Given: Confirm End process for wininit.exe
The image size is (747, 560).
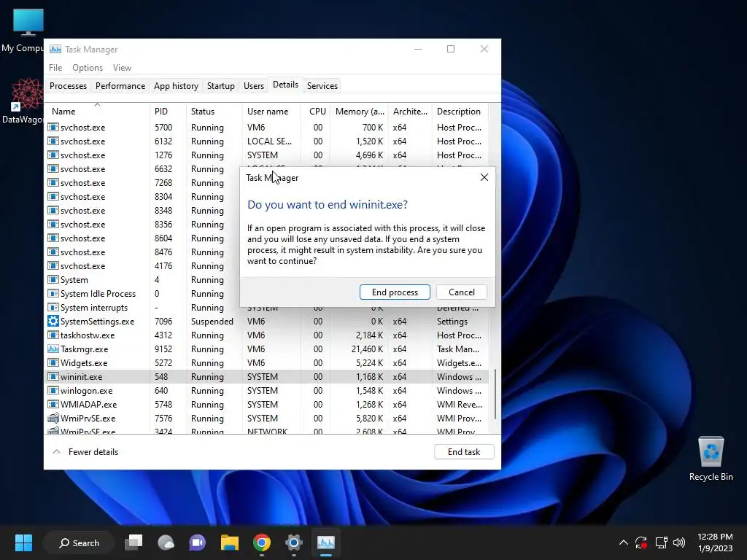Looking at the screenshot, I should [395, 292].
